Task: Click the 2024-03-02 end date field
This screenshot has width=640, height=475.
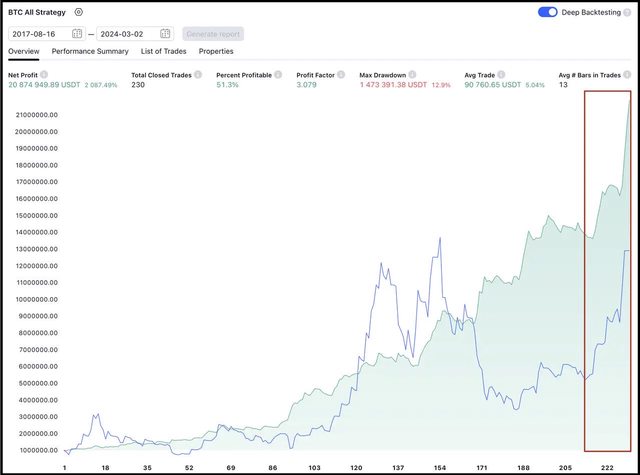Action: click(126, 33)
